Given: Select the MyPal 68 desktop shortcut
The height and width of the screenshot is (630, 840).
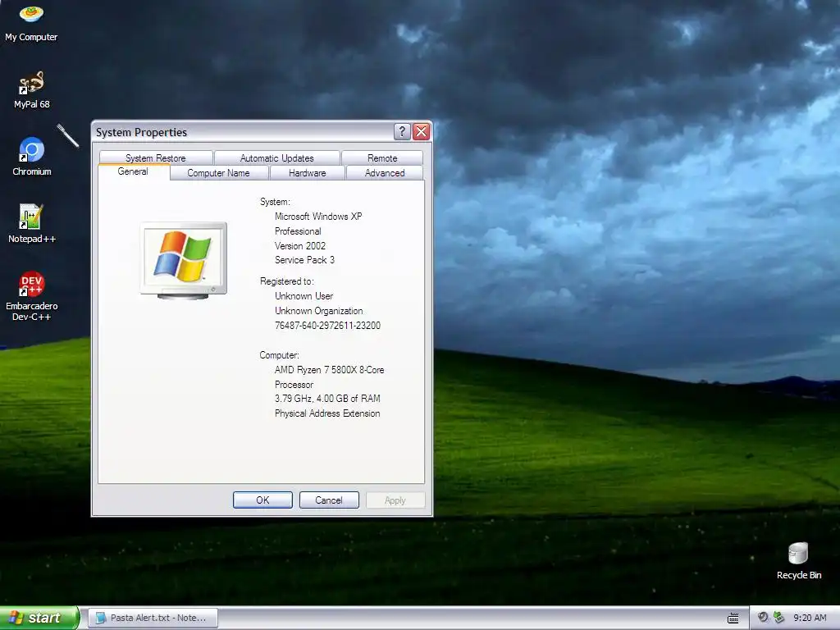Looking at the screenshot, I should 31,90.
